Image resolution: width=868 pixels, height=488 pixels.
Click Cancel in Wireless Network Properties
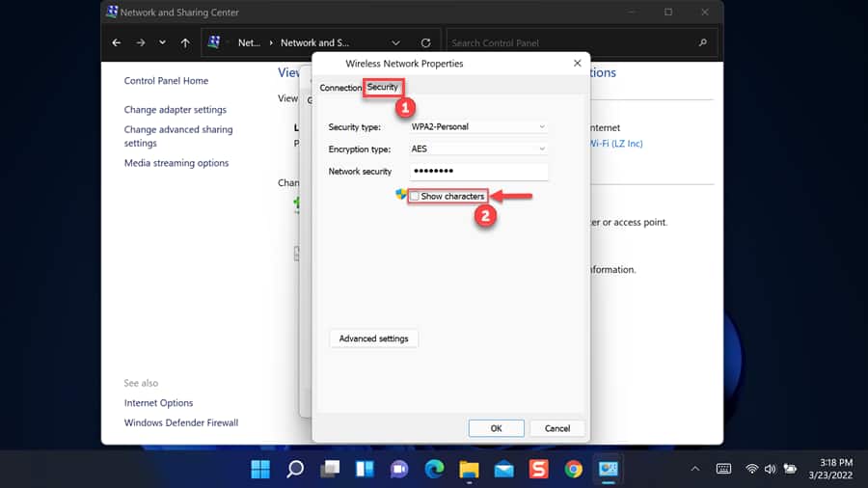556,428
